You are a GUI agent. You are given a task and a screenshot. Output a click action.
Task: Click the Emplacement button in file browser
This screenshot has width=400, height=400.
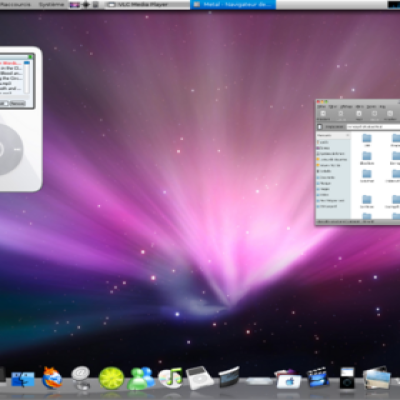point(334,127)
